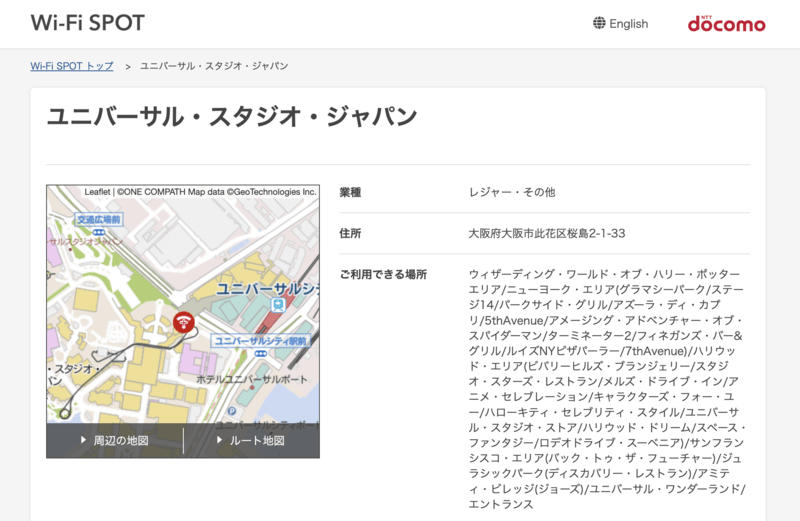Click the 交通広場前 label on map
The image size is (800, 521).
point(98,219)
